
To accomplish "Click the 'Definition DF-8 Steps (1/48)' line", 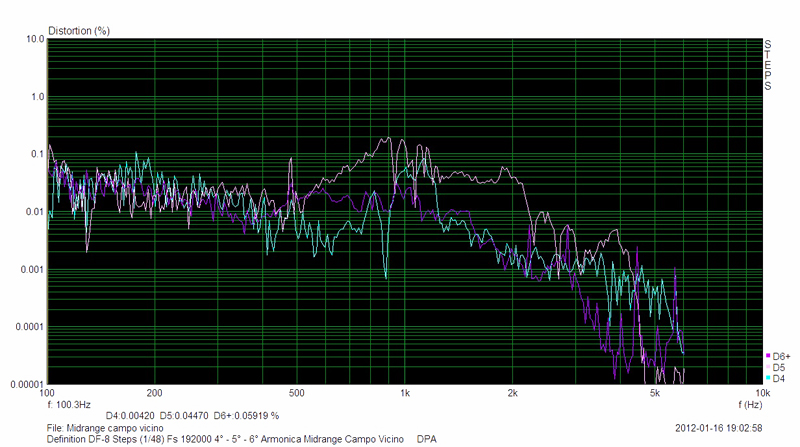I will pos(106,439).
